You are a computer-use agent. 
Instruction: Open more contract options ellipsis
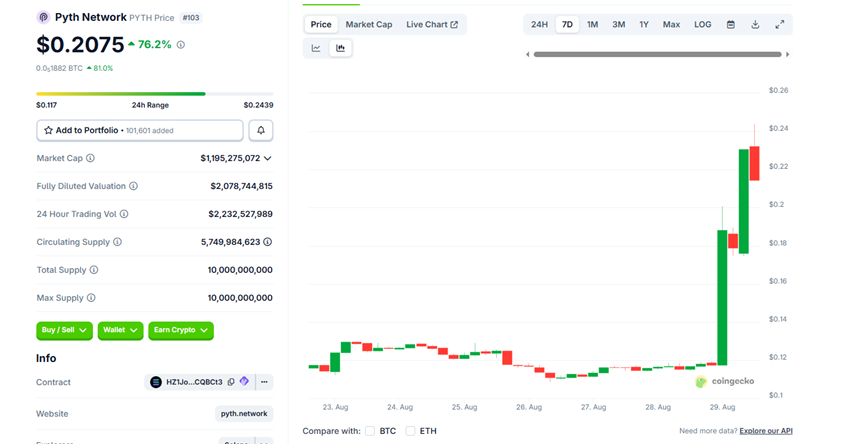coord(264,382)
